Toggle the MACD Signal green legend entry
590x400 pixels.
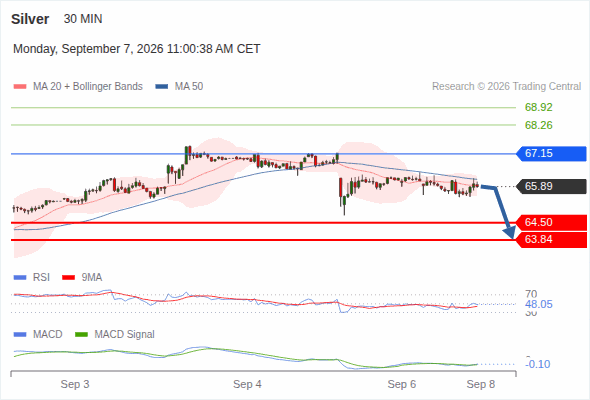pyautogui.click(x=115, y=335)
